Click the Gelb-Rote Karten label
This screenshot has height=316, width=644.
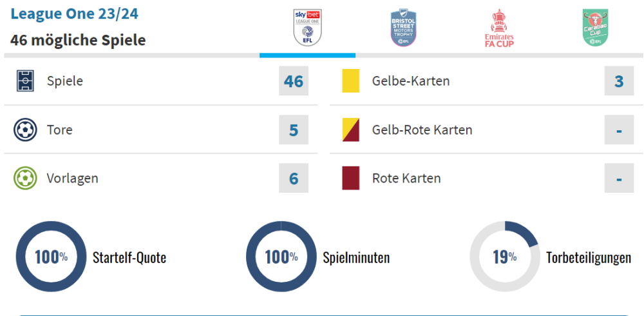coord(422,130)
